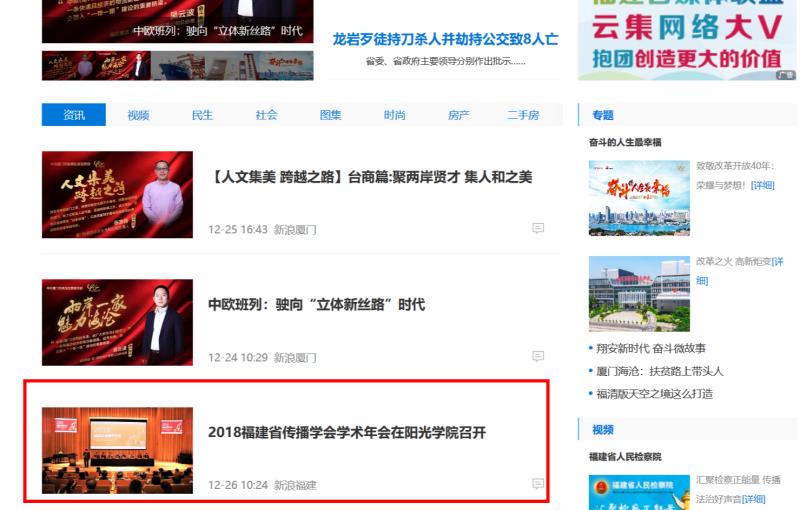Screen dimensions: 800x510
Task: Click 奋斗的人生最幸福 special topic image
Action: 639,198
